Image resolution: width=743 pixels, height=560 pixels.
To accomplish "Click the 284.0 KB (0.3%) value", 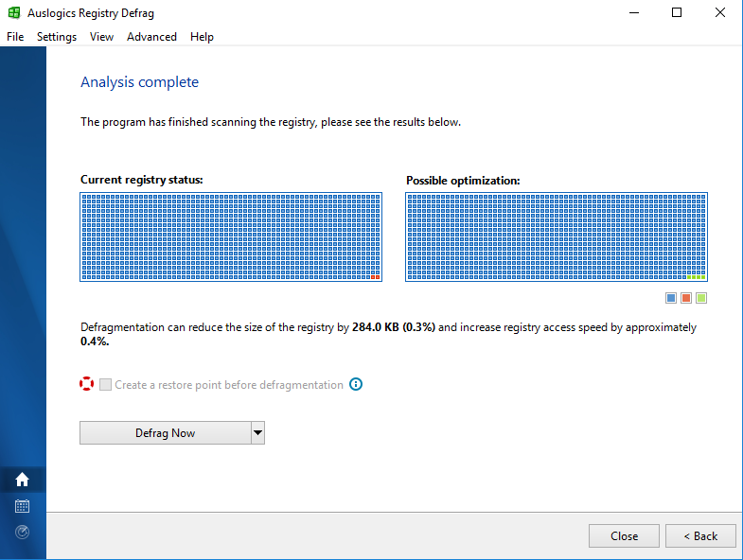I will tap(394, 327).
